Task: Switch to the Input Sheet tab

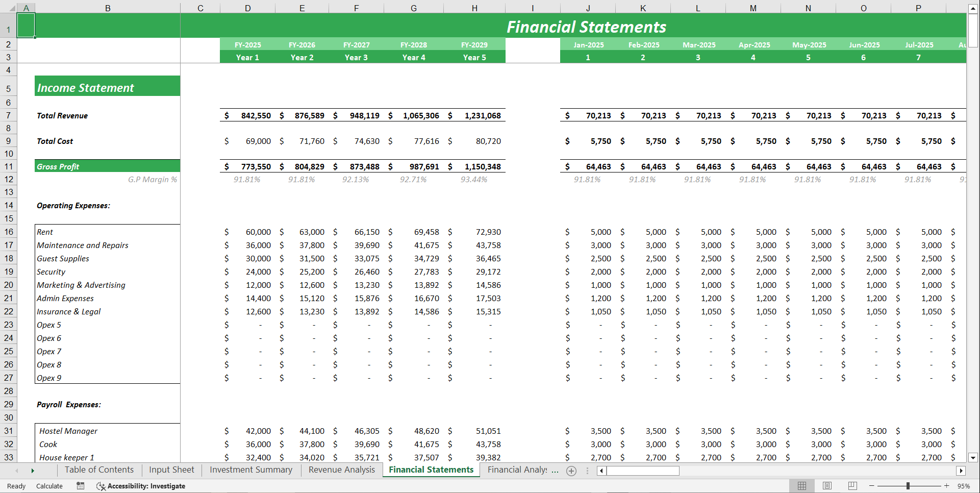Action: 171,470
